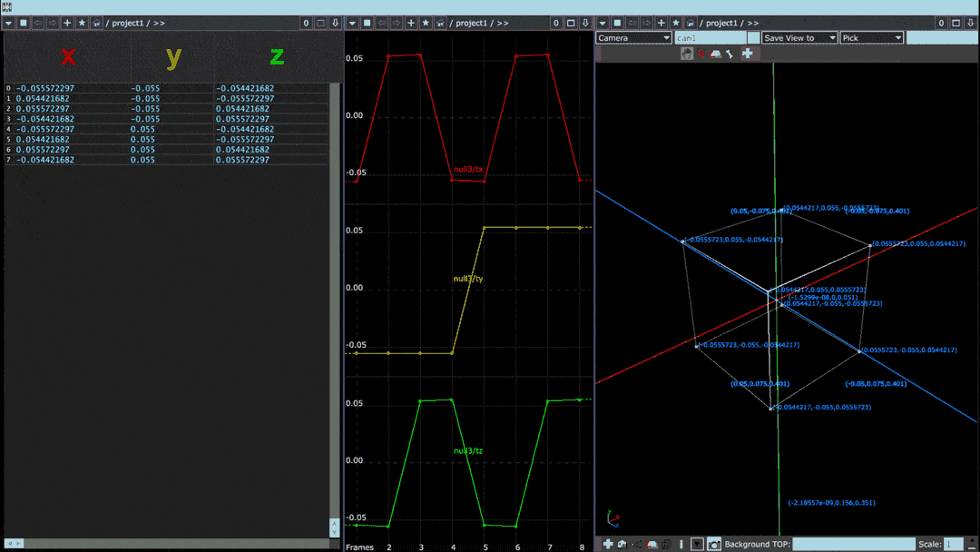Click the down arrow icon in the middle pane
The height and width of the screenshot is (552, 980).
click(585, 23)
